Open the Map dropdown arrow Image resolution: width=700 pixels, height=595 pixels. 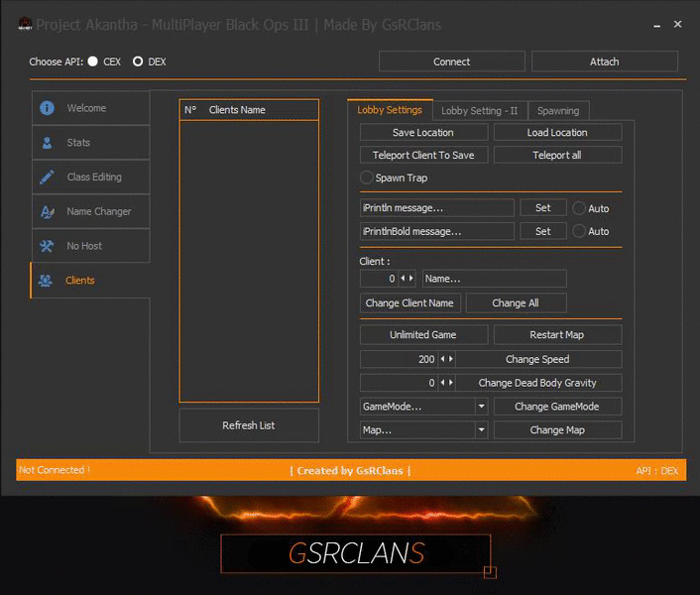[x=481, y=429]
